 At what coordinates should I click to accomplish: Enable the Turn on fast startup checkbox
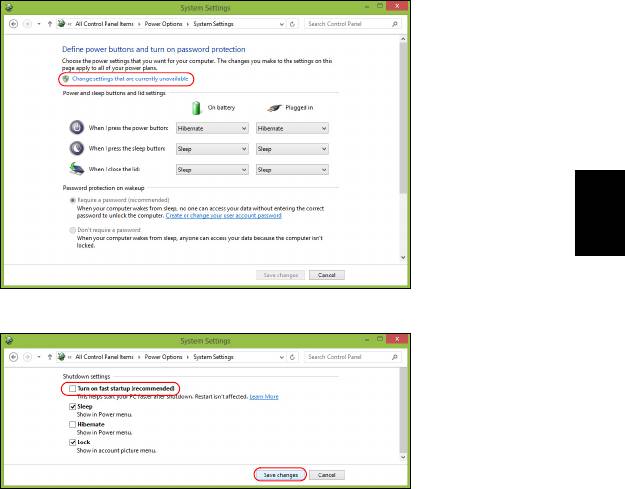coord(71,388)
